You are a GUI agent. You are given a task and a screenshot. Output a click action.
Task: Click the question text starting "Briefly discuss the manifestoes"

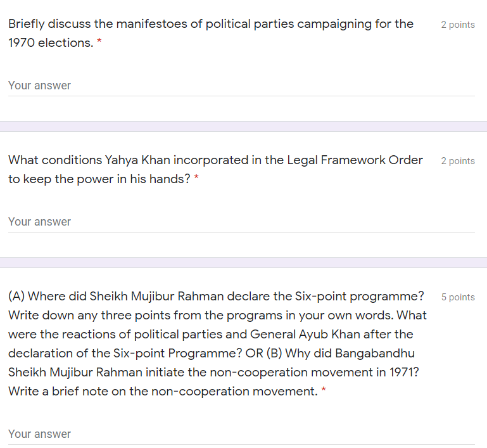211,33
